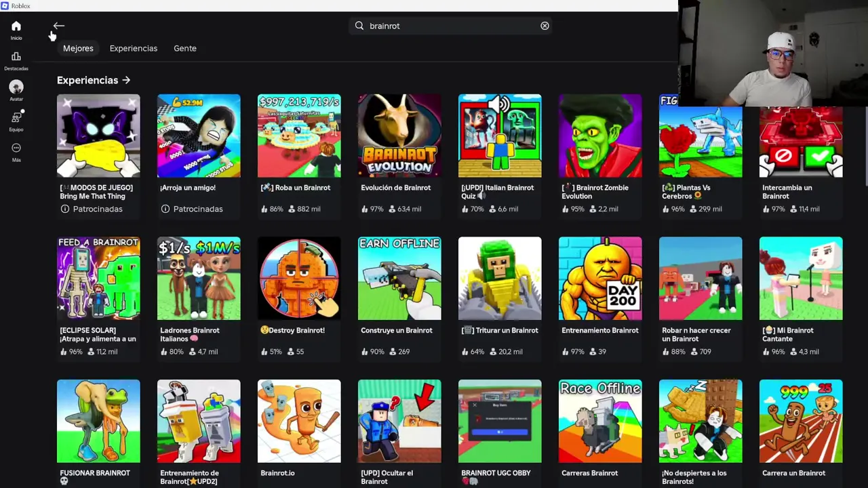
Task: Open Entrenamiento de Brainrot UPD2 thumbnail
Action: point(199,421)
